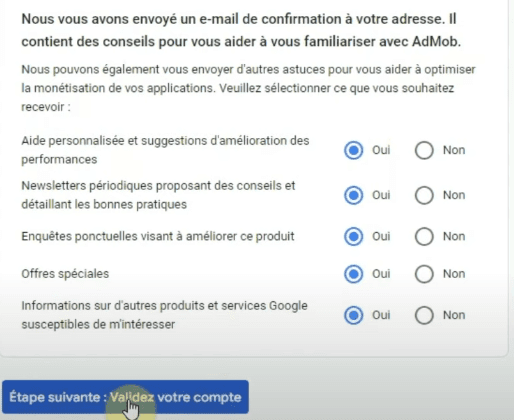Click the Aide personnalisée et suggestions label
514x420 pixels.
tap(165, 150)
